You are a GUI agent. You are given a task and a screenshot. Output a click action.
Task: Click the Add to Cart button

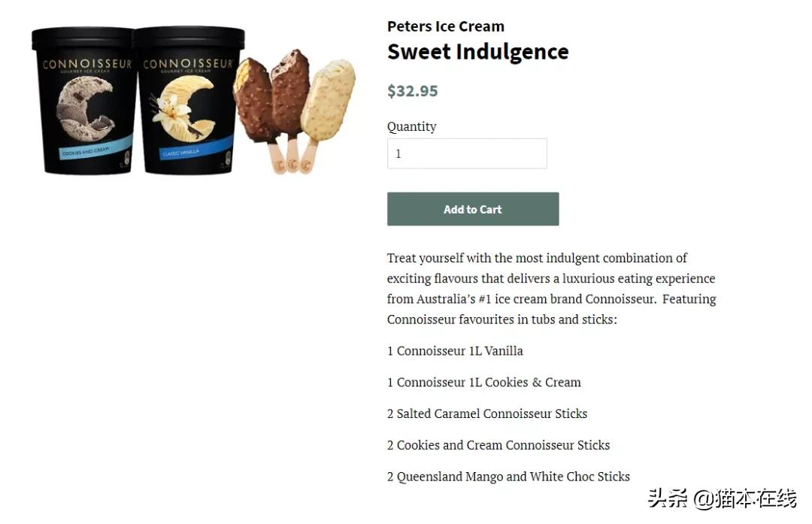pyautogui.click(x=472, y=209)
